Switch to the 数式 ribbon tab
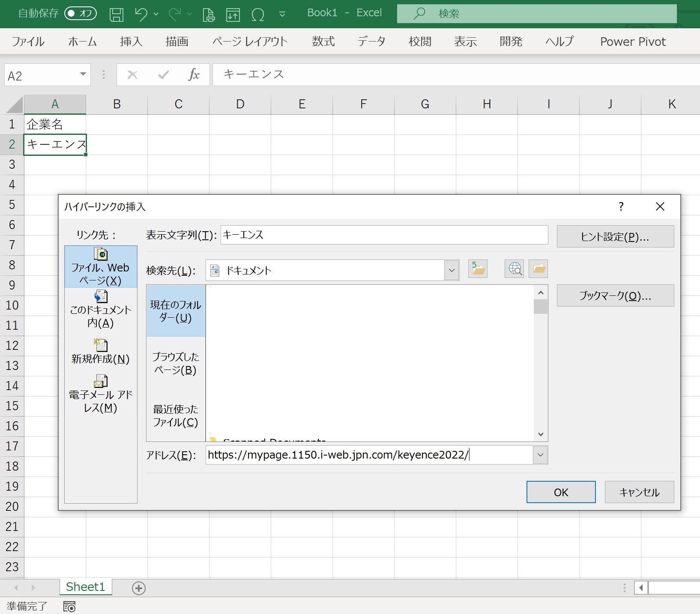 click(x=323, y=42)
